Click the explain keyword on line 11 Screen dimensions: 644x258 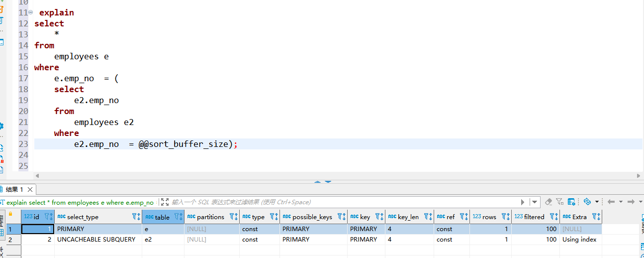(x=57, y=12)
